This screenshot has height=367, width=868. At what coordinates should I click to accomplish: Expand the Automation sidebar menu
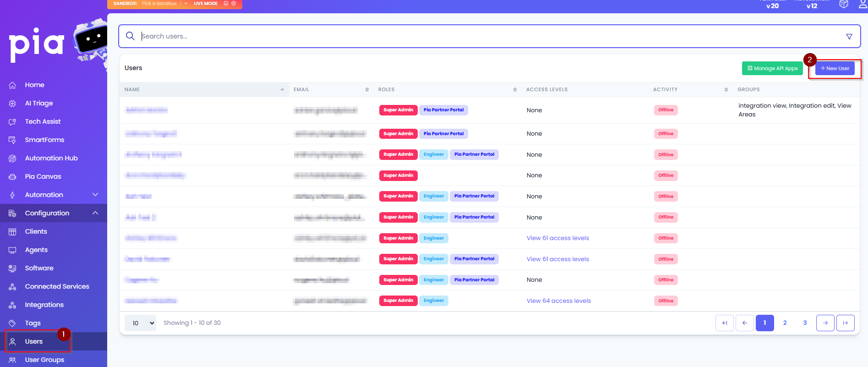coord(95,195)
